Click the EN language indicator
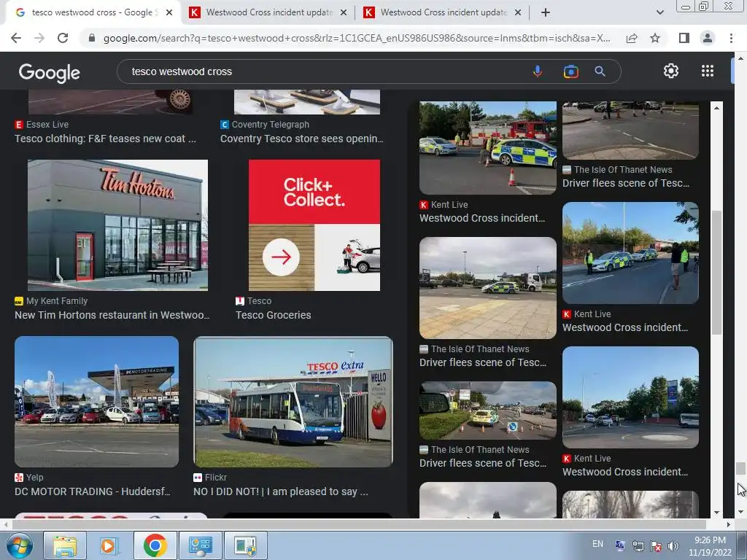The image size is (747, 560). 597,544
